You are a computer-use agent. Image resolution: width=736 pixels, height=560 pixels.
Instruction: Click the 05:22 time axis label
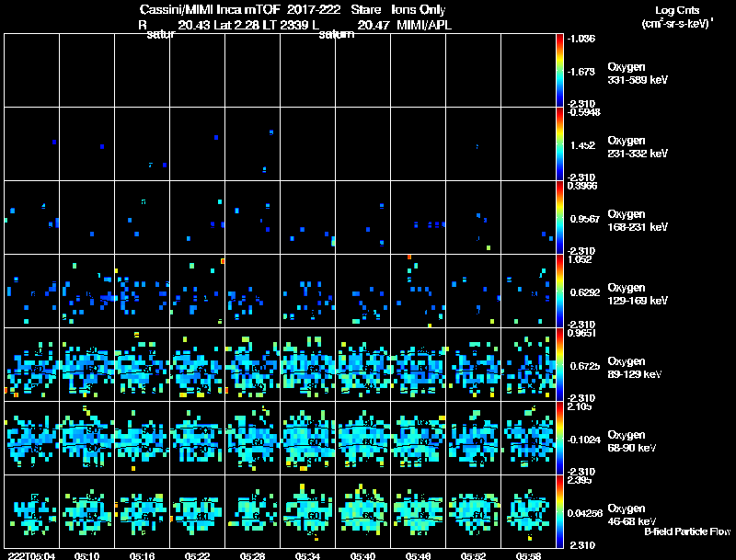click(197, 555)
